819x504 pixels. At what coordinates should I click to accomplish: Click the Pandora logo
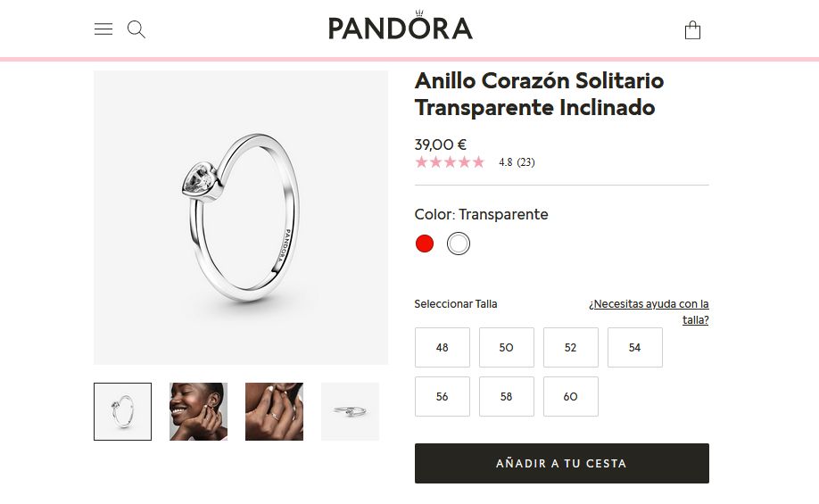click(x=401, y=26)
